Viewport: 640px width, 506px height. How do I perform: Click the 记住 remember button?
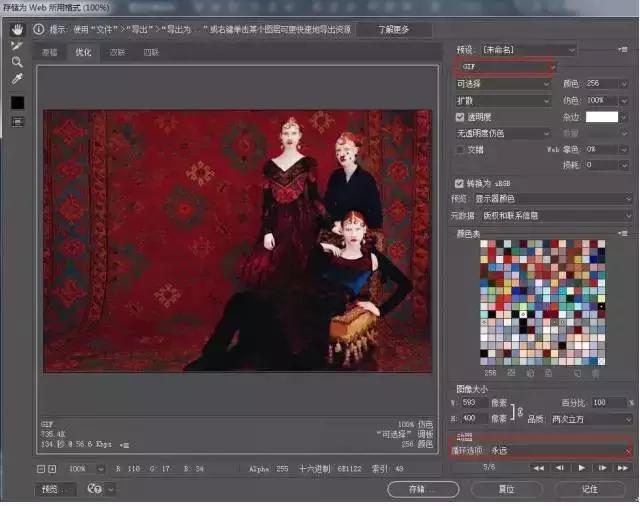pos(589,489)
